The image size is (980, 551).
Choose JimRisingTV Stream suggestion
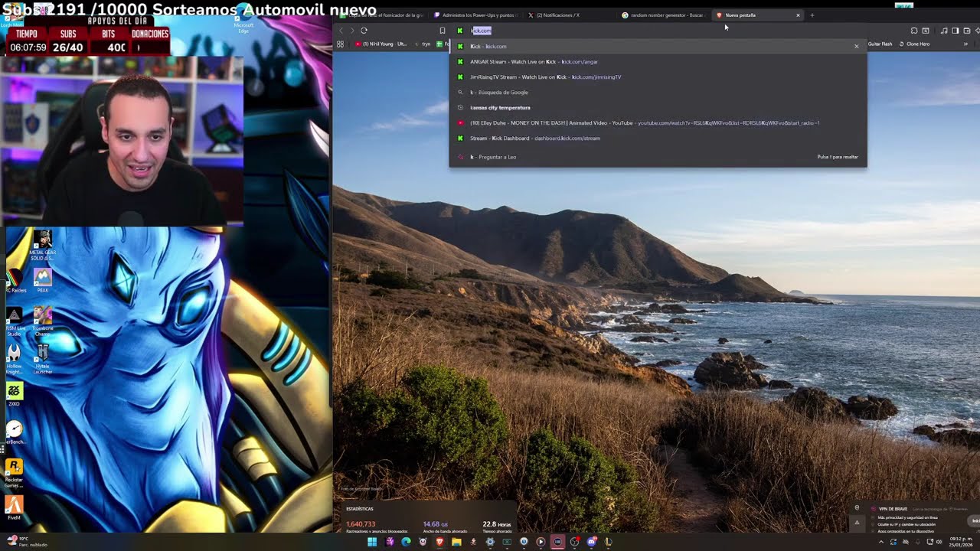coord(658,77)
